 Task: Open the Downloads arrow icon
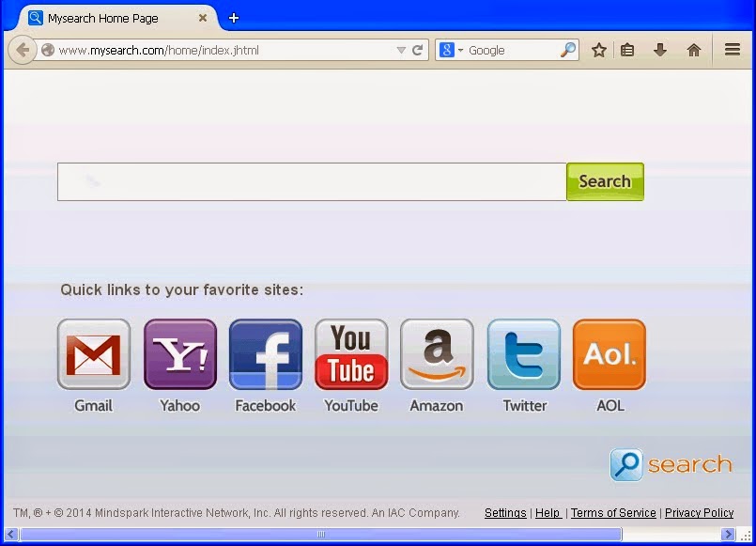(x=660, y=50)
